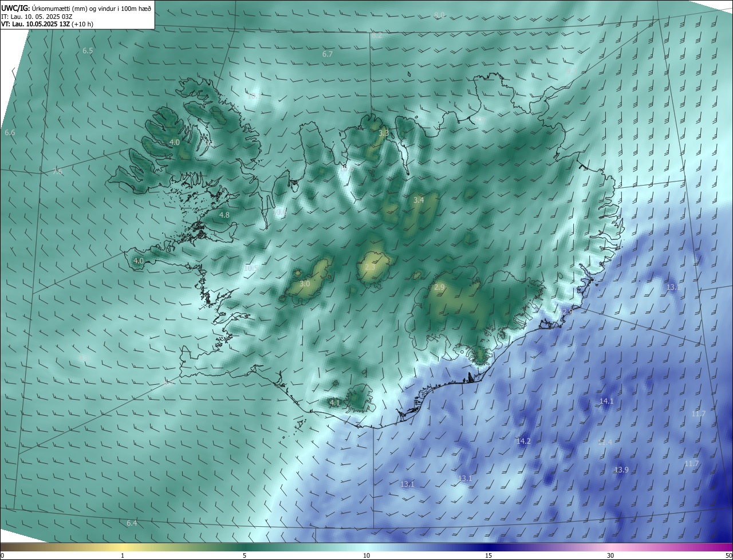Click the 30 tick on the color scale
This screenshot has height=560, width=733.
pyautogui.click(x=610, y=555)
